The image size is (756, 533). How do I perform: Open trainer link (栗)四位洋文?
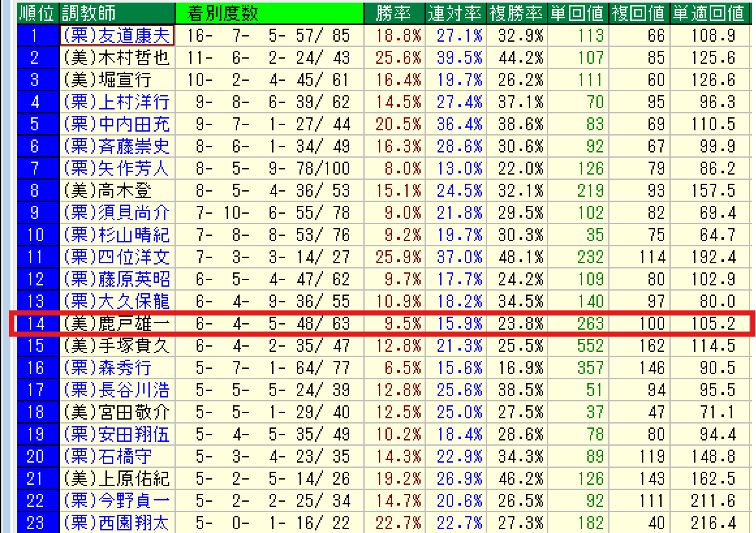click(x=117, y=257)
